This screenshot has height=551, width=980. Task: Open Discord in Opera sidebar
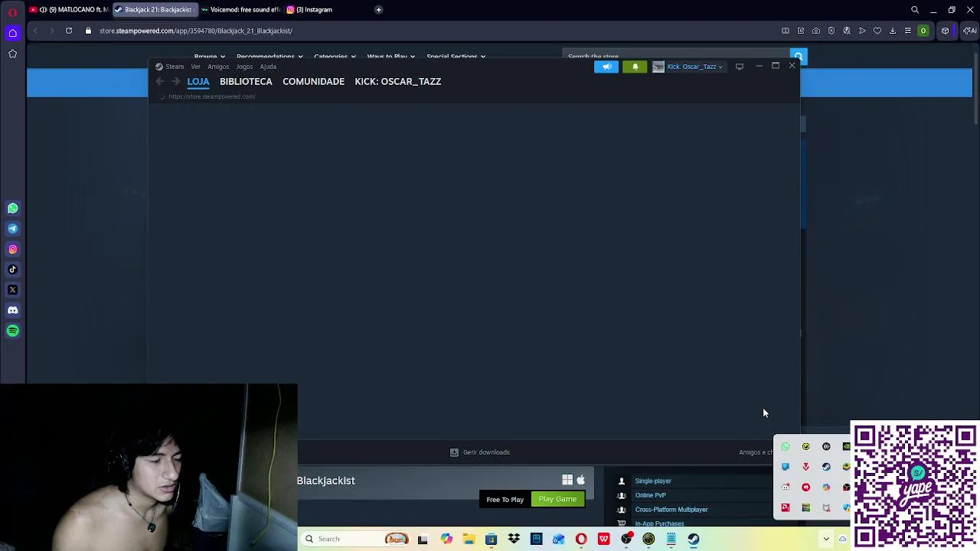12,310
